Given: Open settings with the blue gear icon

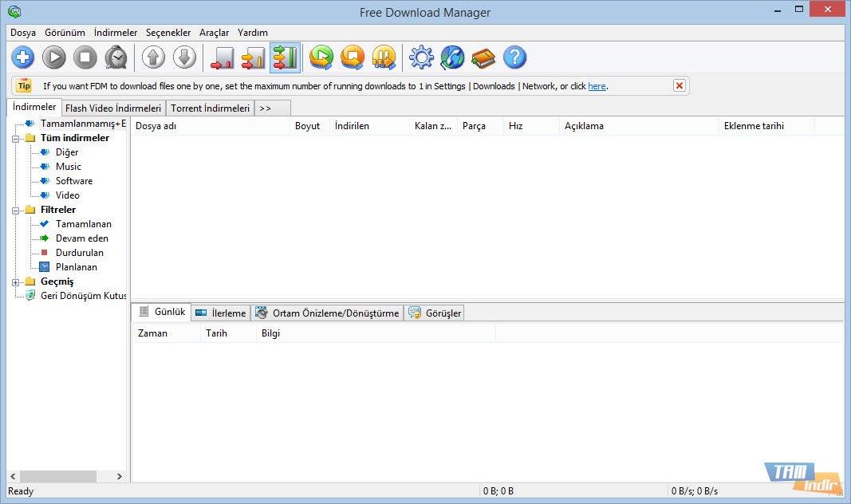Looking at the screenshot, I should [421, 57].
